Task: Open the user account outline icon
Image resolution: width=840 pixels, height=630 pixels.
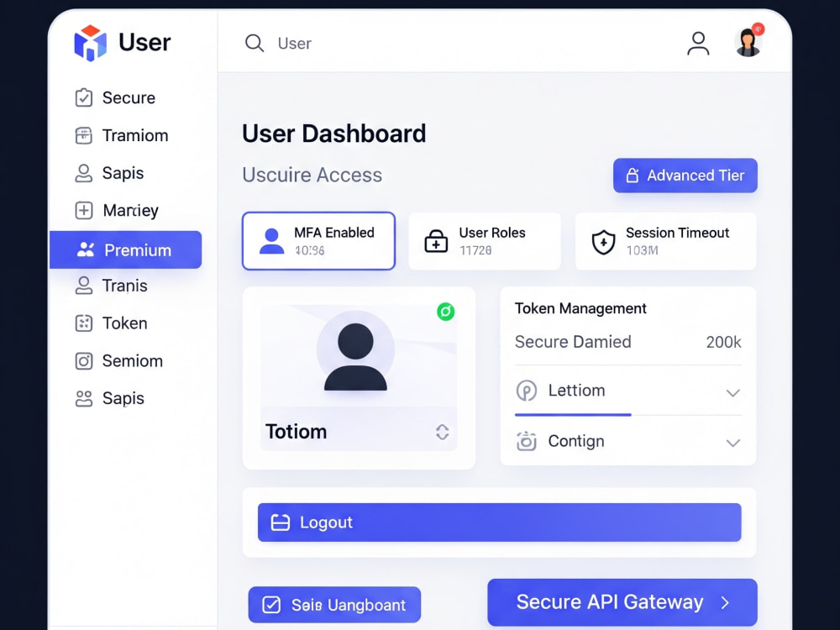Action: click(698, 44)
